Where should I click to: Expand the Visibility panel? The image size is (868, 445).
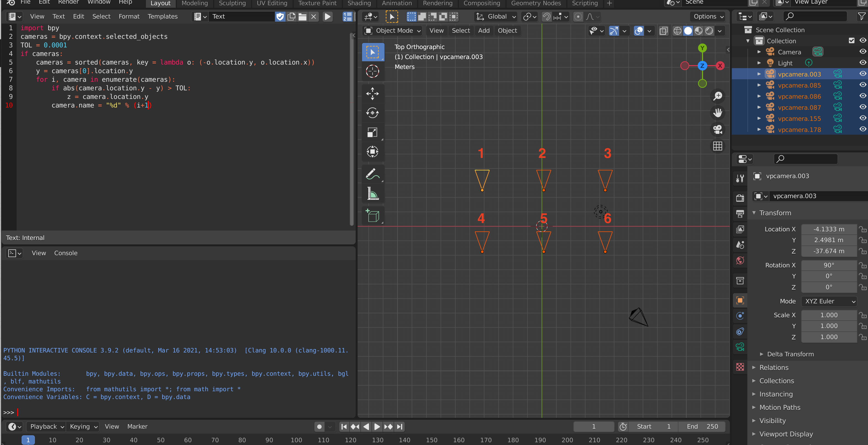click(772, 421)
